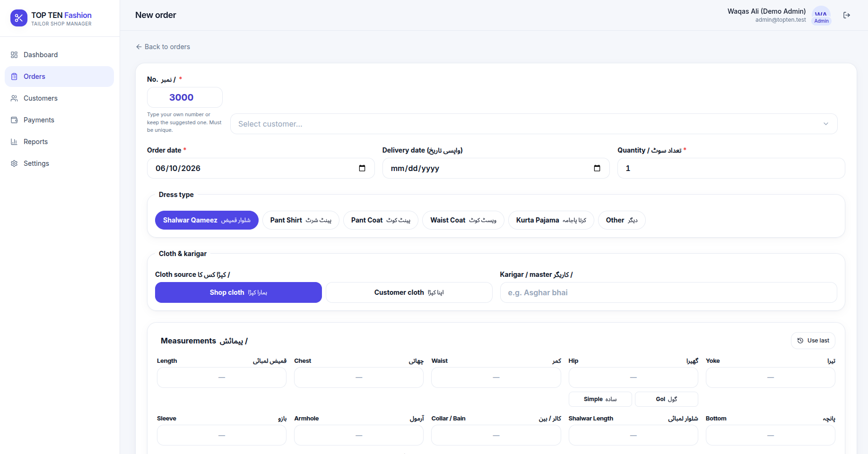Image resolution: width=868 pixels, height=454 pixels.
Task: Select Other dress type
Action: click(x=622, y=220)
